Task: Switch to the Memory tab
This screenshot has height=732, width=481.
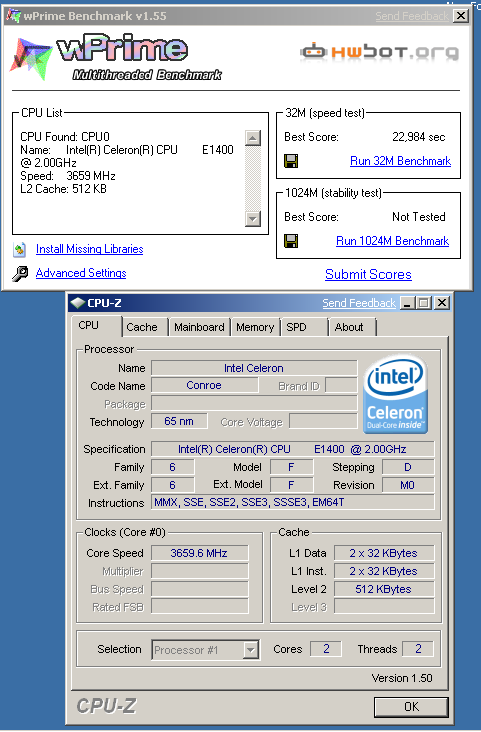Action: (255, 327)
